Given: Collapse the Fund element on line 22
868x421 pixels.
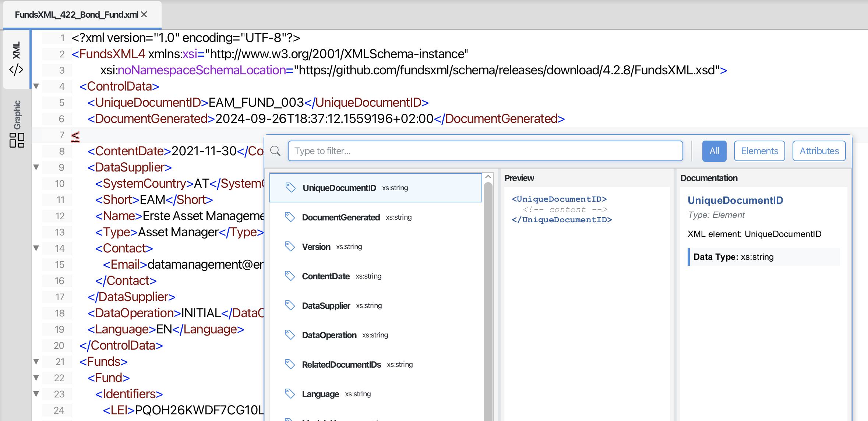Looking at the screenshot, I should coord(36,378).
